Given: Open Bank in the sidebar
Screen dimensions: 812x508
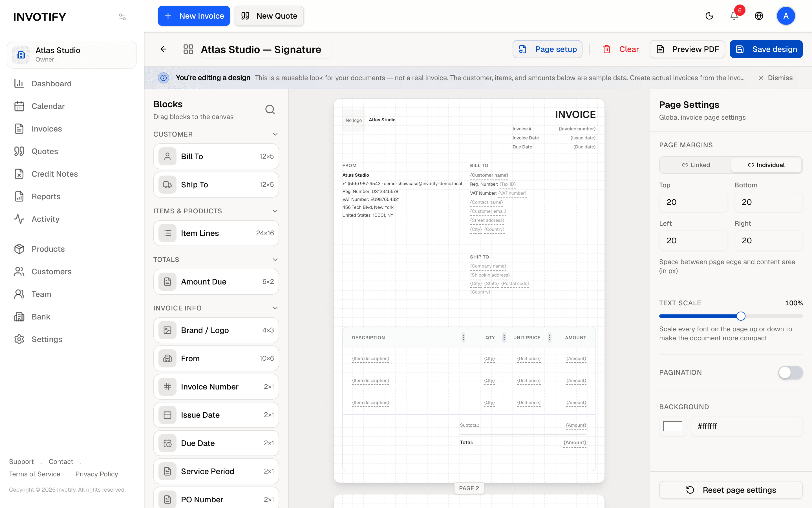Looking at the screenshot, I should (72, 316).
